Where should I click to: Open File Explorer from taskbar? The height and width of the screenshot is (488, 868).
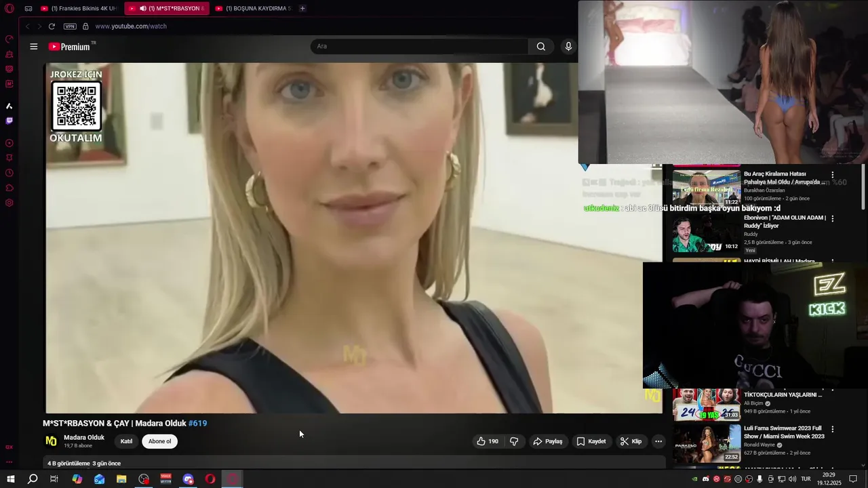pyautogui.click(x=121, y=479)
